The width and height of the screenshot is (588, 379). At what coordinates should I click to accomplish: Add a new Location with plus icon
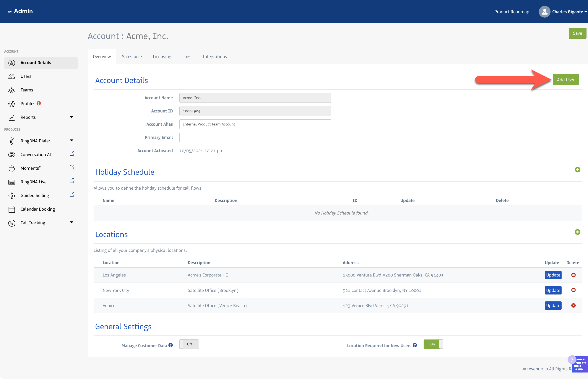pyautogui.click(x=577, y=232)
